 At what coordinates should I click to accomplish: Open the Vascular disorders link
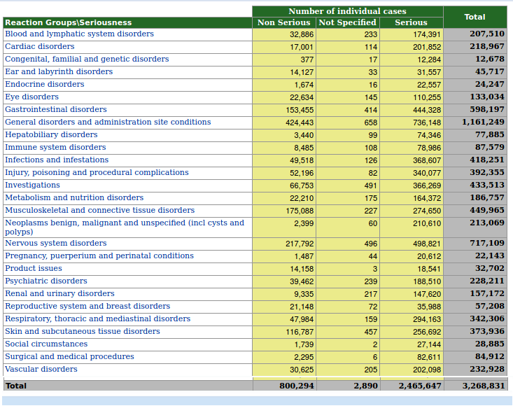point(41,370)
